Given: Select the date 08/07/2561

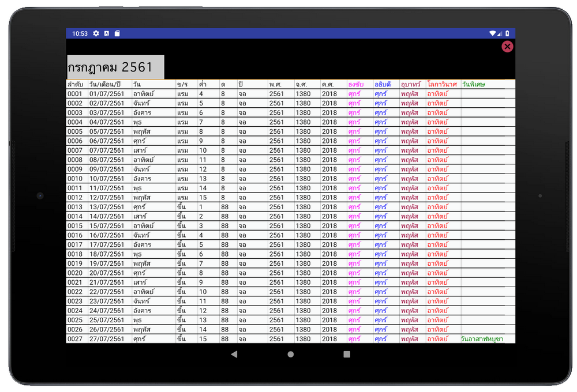Looking at the screenshot, I should point(107,160).
